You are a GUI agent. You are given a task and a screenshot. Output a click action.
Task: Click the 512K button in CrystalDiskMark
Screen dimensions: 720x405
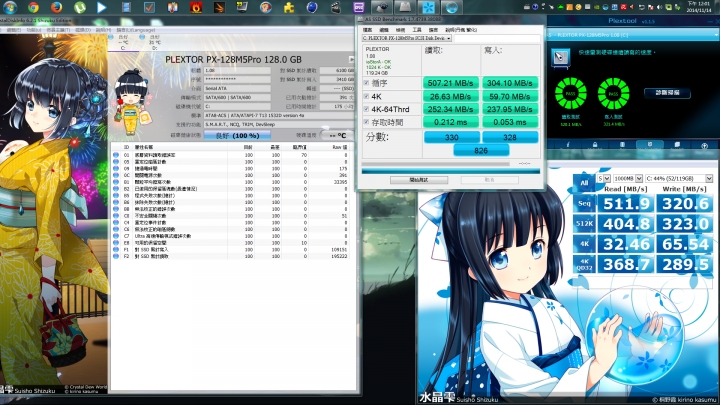tap(584, 223)
